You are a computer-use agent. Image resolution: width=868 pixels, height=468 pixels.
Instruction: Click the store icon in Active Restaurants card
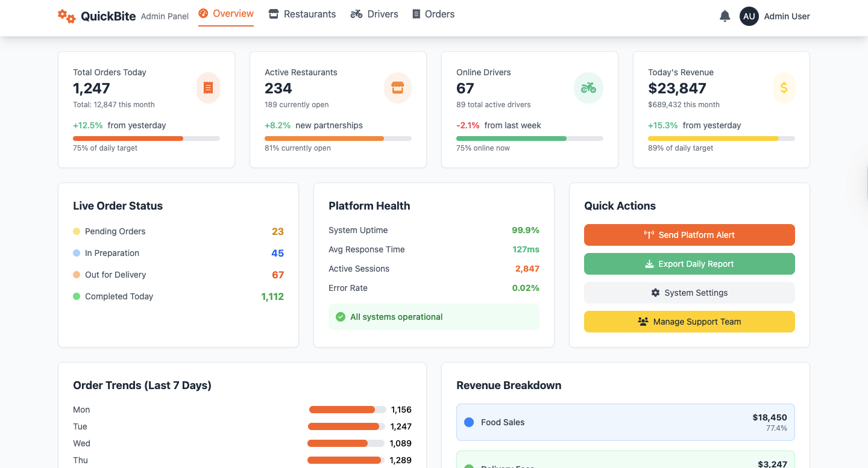coord(397,88)
